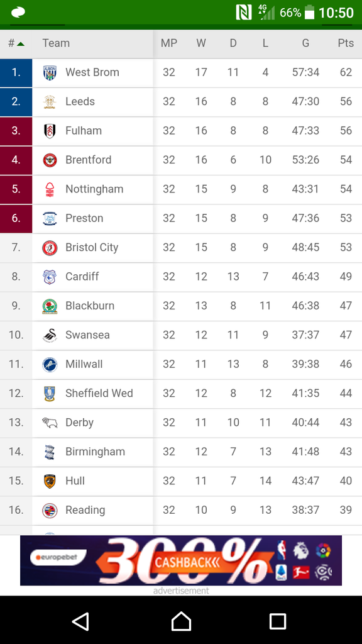Tap the Nottingham Forest tree crest

click(50, 189)
